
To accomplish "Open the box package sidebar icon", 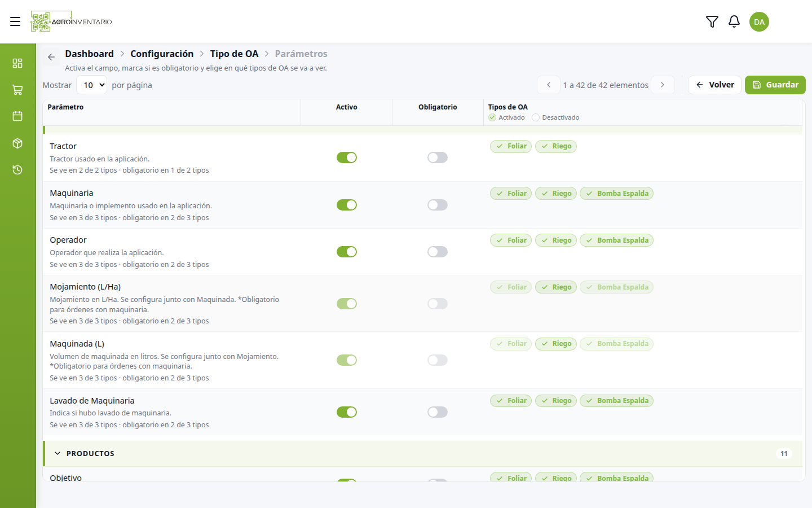I will pos(17,143).
